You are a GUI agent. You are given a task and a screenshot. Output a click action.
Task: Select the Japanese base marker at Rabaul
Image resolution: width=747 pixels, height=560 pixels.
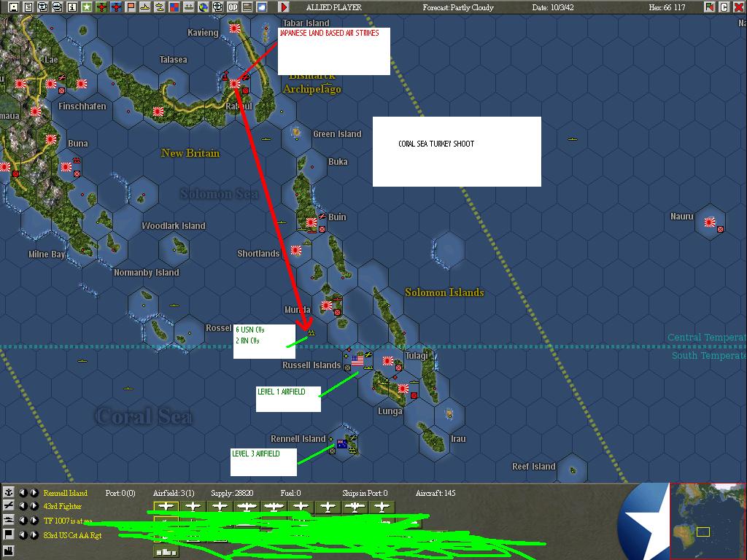(235, 84)
